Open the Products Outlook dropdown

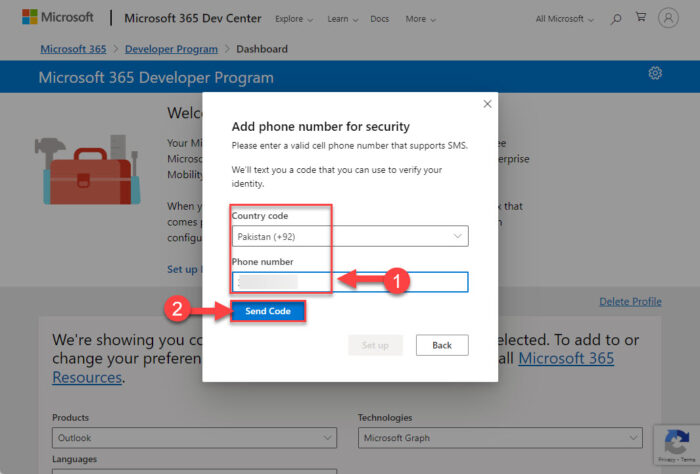coord(194,438)
